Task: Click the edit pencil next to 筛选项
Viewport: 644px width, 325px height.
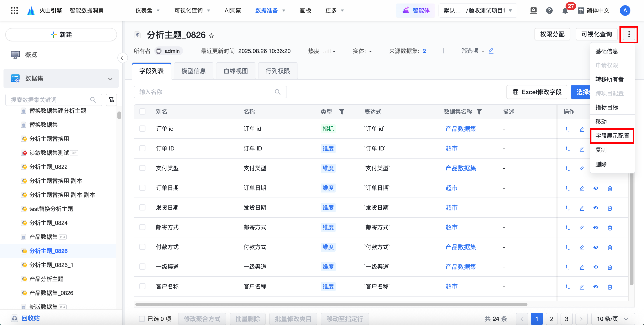Action: [491, 51]
